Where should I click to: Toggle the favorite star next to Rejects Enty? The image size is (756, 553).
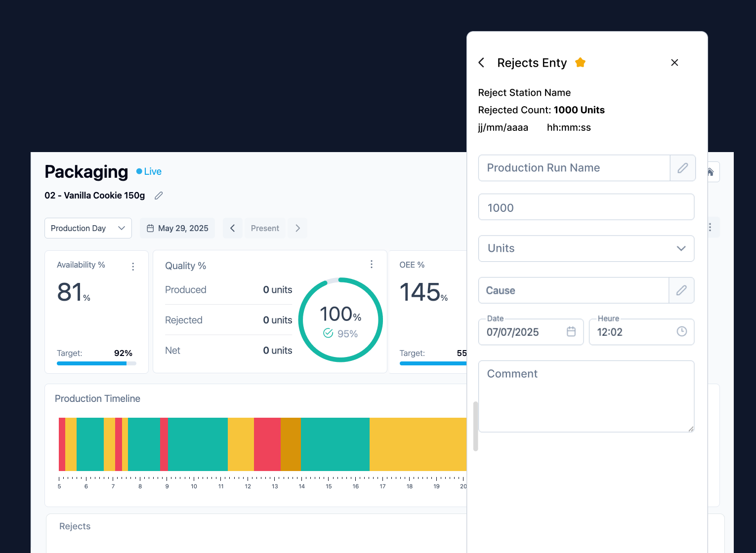point(580,63)
